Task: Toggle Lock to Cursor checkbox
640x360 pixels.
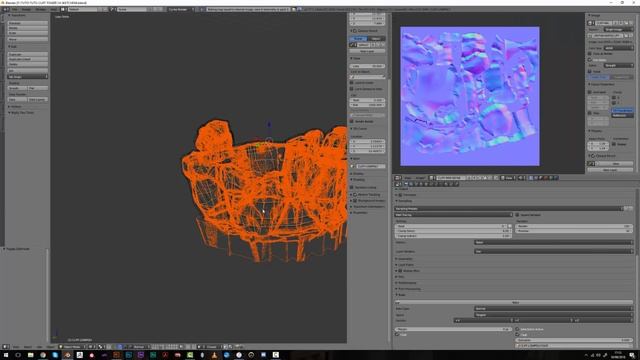Action: [351, 82]
